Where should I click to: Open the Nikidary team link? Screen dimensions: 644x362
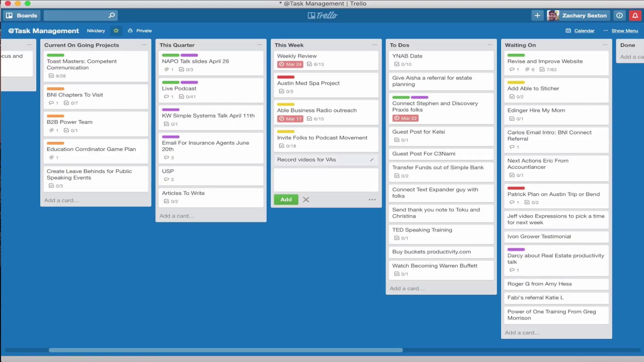coord(96,31)
